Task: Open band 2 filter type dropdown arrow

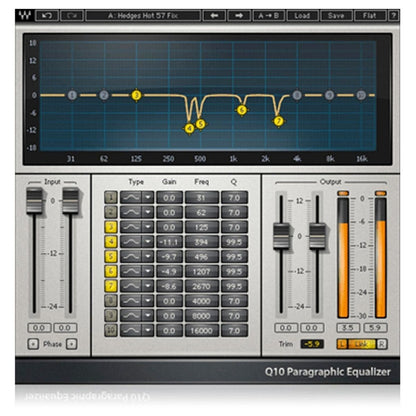Action: tap(148, 212)
